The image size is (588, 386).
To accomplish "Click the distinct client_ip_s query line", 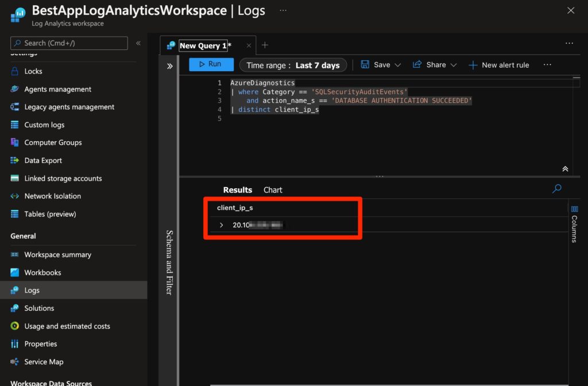I will point(274,110).
